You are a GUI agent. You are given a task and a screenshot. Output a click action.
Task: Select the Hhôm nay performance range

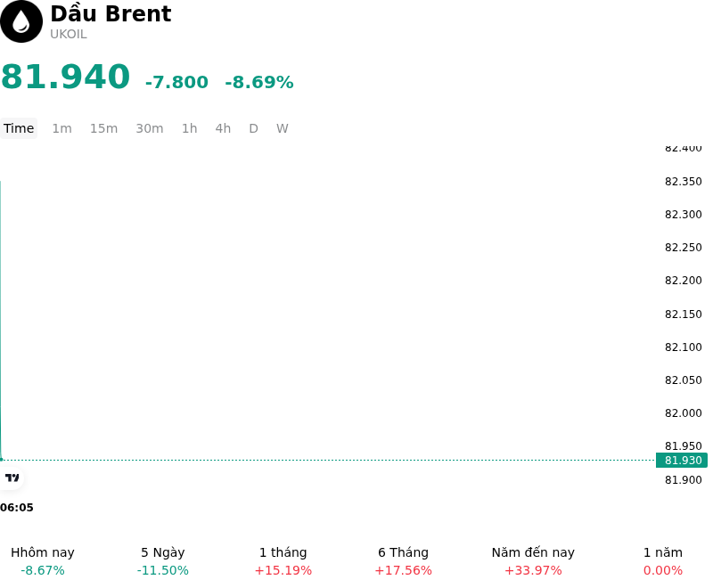(43, 561)
